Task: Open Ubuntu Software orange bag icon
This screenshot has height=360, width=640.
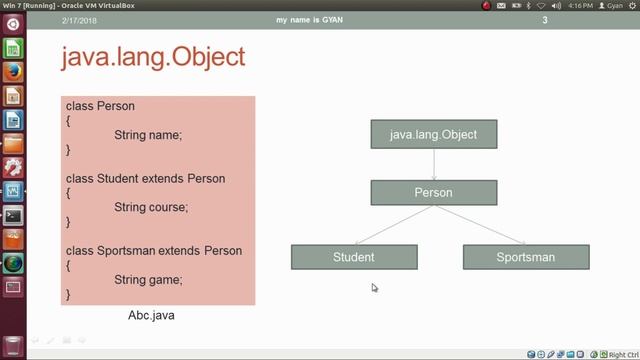Action: 13,239
